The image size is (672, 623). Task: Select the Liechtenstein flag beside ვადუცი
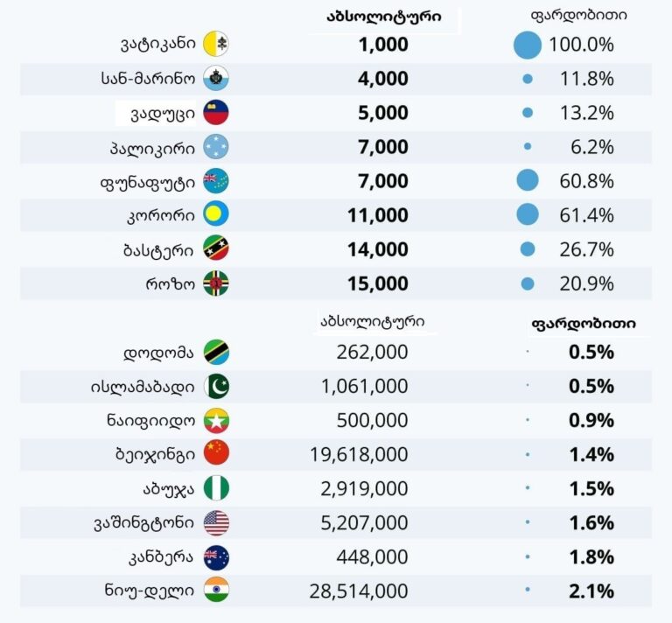pyautogui.click(x=215, y=113)
